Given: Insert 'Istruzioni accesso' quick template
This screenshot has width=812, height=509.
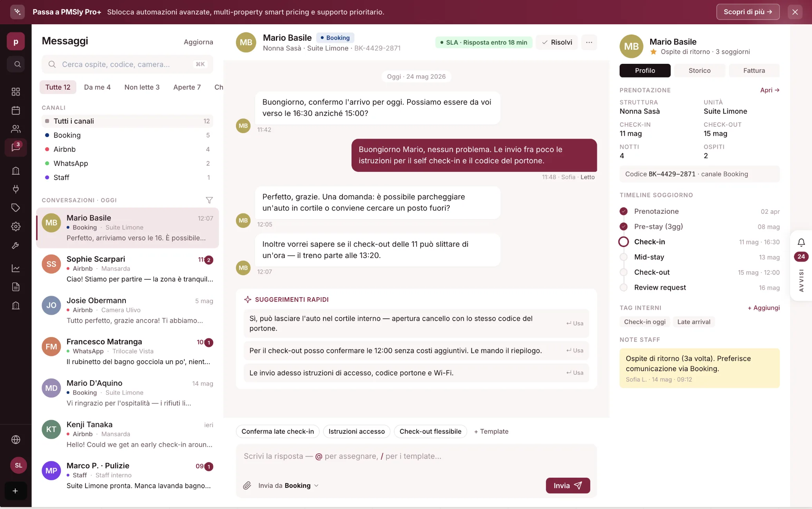Looking at the screenshot, I should (357, 431).
